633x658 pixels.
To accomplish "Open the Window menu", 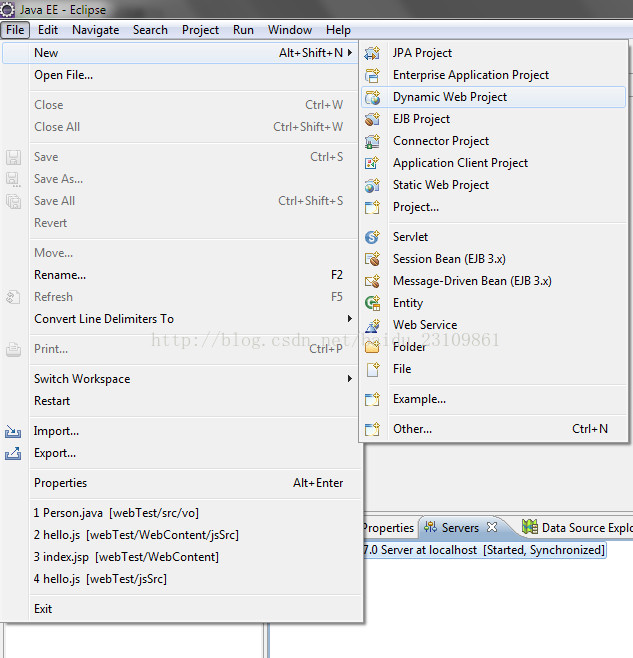I will point(290,30).
